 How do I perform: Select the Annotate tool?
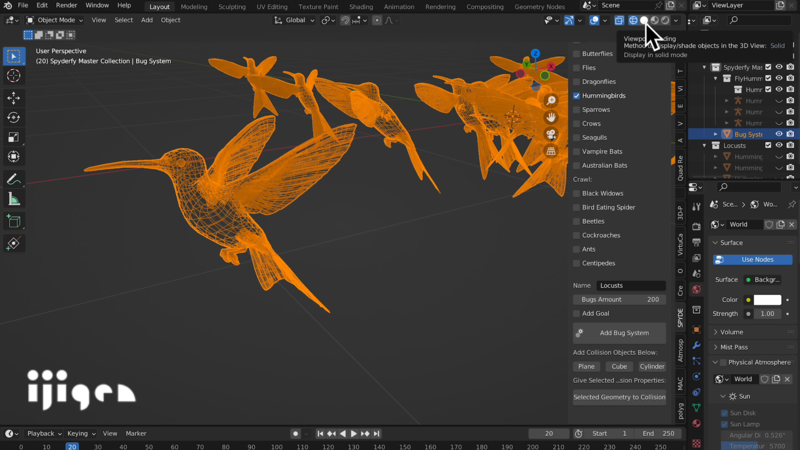tap(14, 179)
